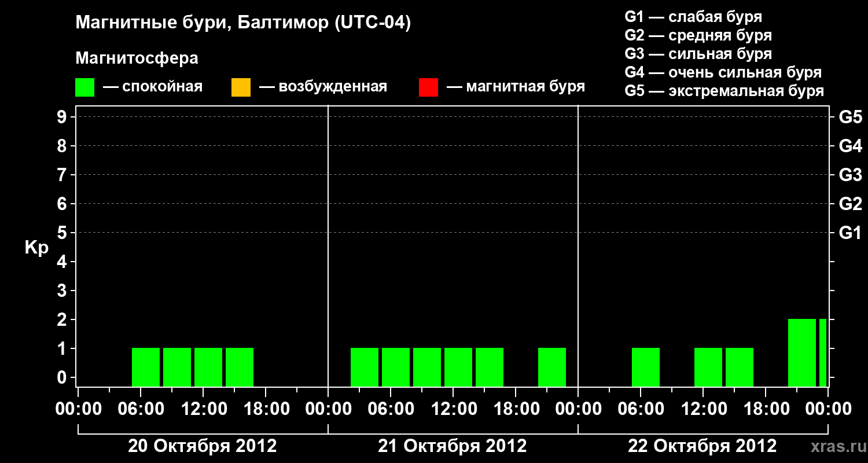868x463 pixels.
Task: Click the 'G4 — очень сильная буря' legend line
Action: point(723,72)
